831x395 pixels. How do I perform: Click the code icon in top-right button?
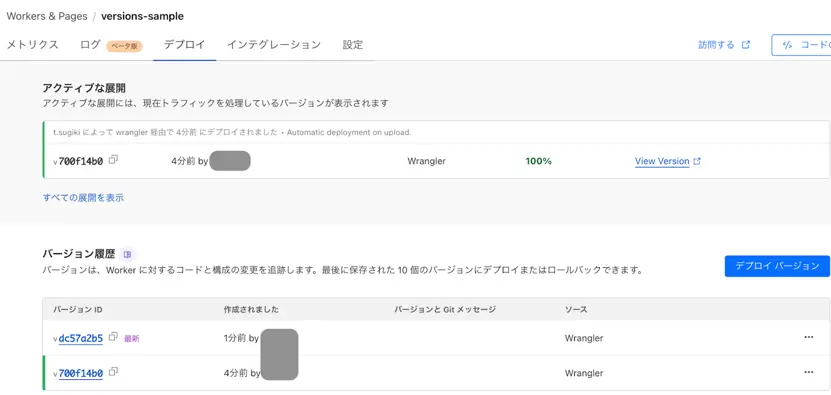point(787,45)
